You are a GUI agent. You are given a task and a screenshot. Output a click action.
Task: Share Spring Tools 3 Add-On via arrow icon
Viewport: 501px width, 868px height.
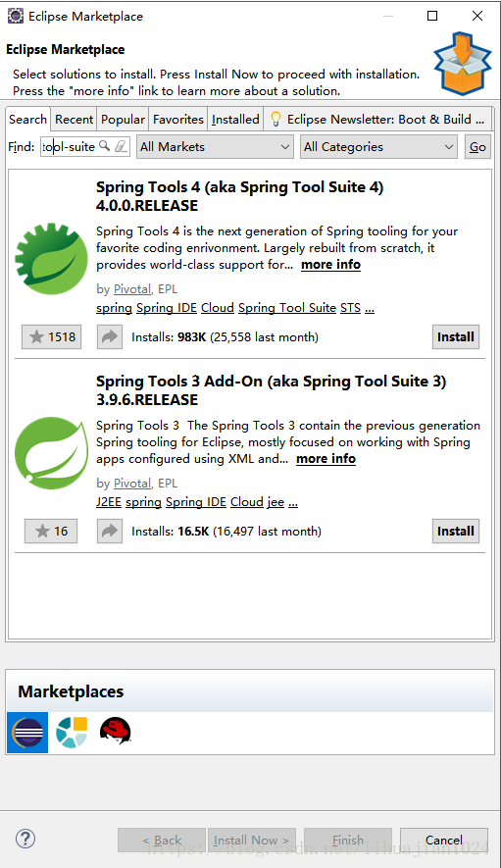tap(110, 531)
